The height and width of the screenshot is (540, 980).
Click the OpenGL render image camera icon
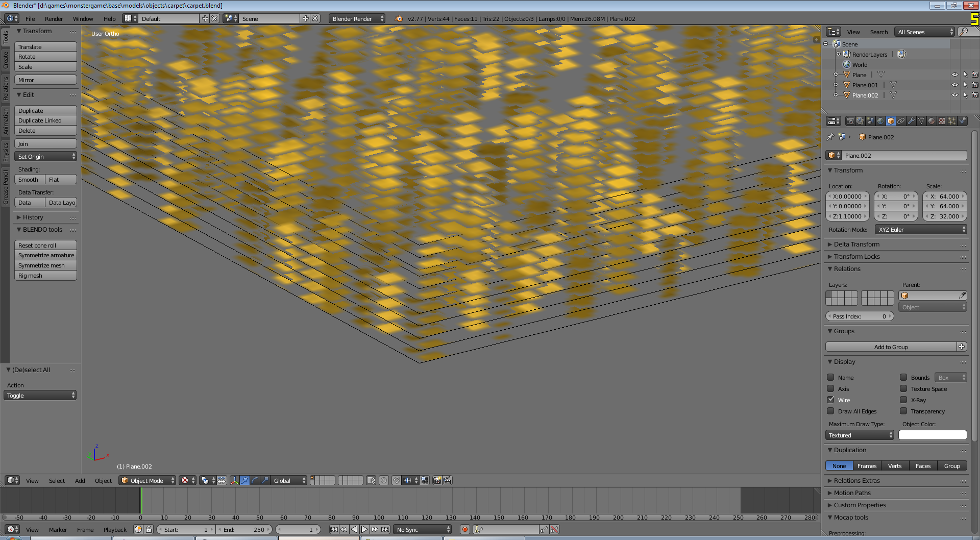pos(437,480)
